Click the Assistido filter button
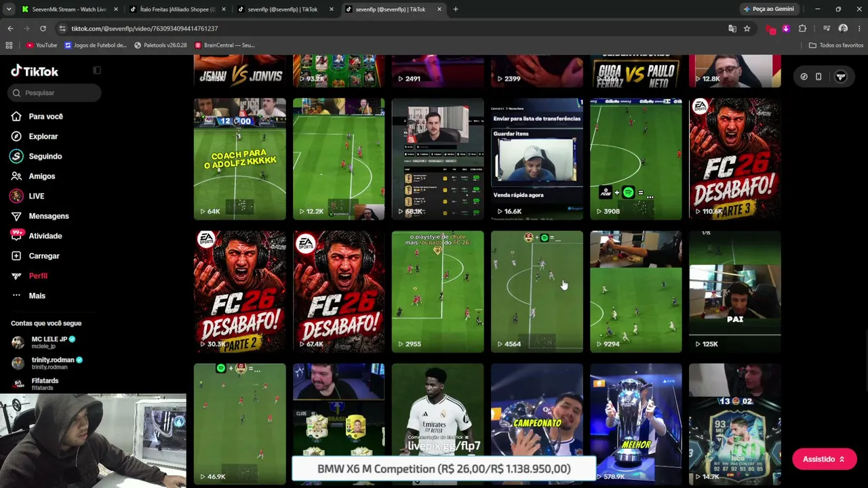868x488 pixels. [x=824, y=460]
